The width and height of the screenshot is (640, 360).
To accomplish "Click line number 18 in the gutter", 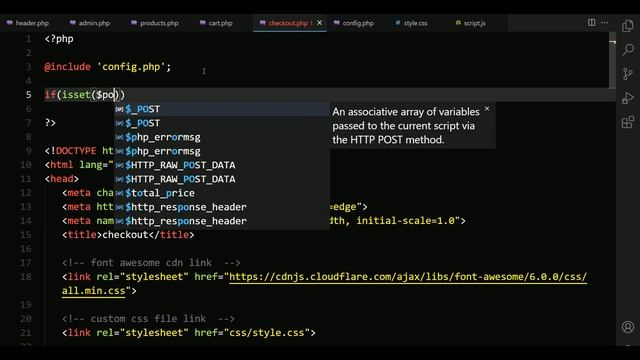I will (x=25, y=277).
